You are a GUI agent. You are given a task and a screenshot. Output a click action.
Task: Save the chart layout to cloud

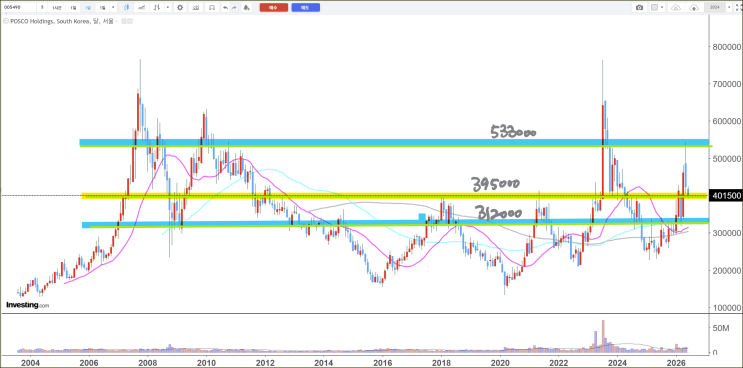click(694, 8)
